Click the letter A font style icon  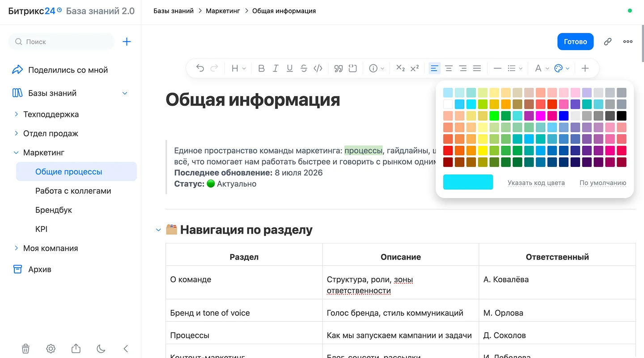[x=538, y=68]
